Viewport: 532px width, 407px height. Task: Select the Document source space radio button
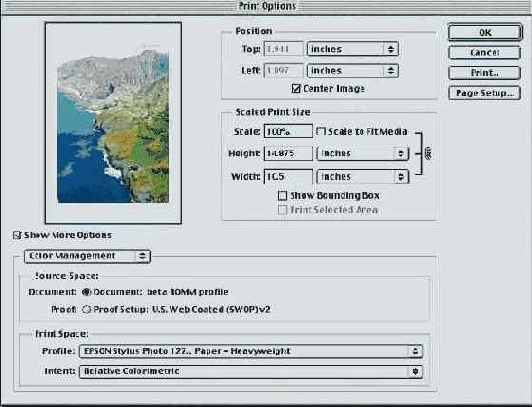pos(87,292)
